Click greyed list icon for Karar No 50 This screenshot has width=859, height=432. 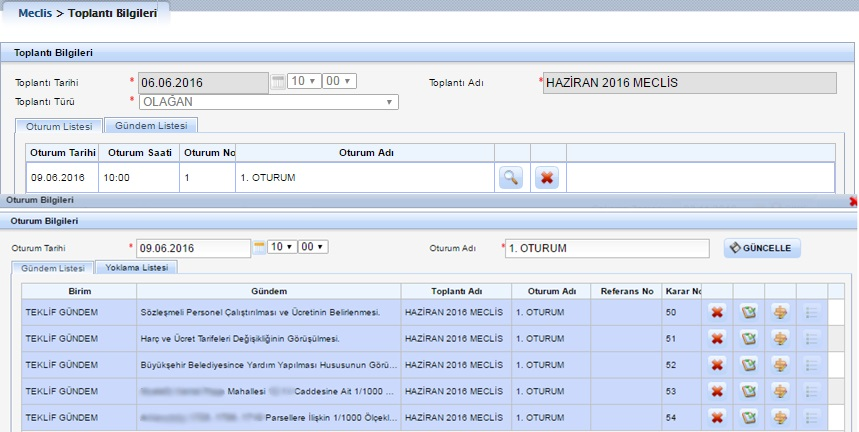pos(812,312)
